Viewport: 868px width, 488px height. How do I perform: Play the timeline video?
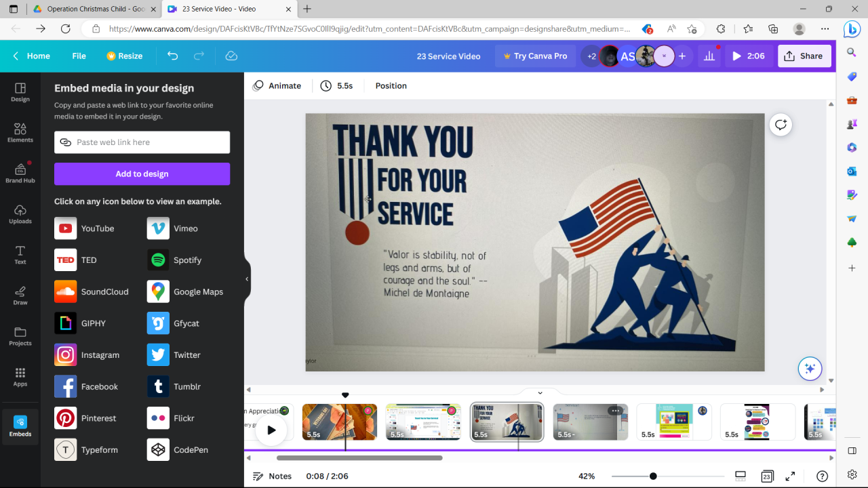(271, 430)
